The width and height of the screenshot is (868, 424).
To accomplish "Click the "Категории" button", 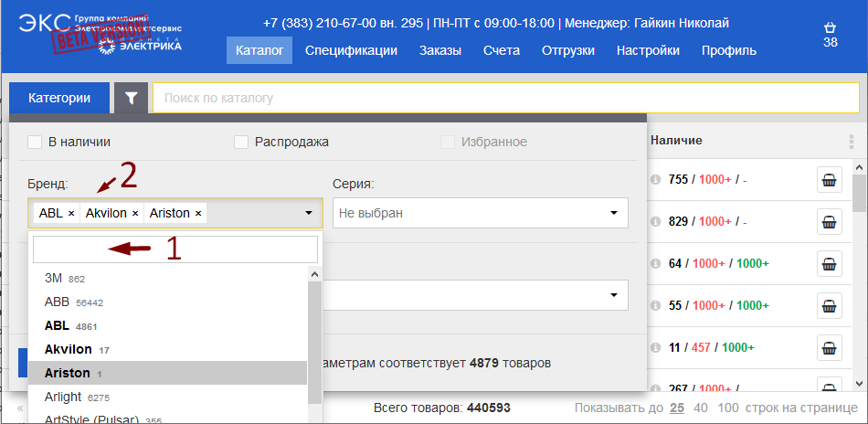I will coord(59,98).
